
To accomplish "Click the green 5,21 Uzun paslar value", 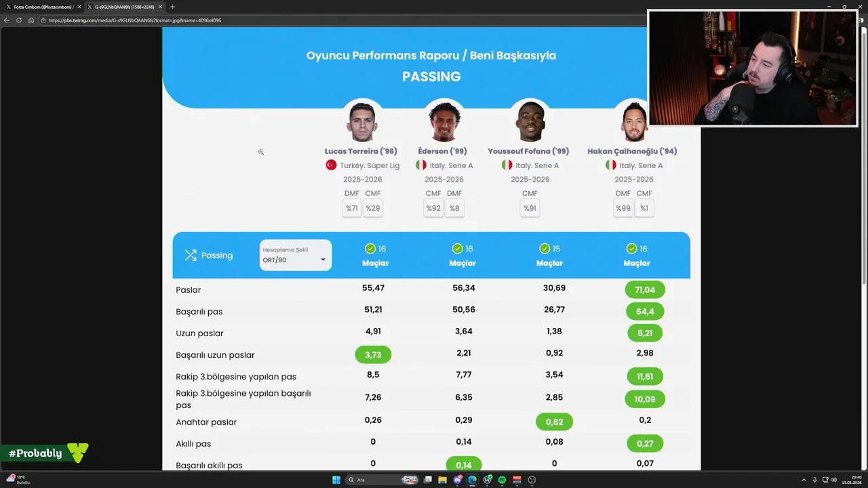I will tap(645, 333).
